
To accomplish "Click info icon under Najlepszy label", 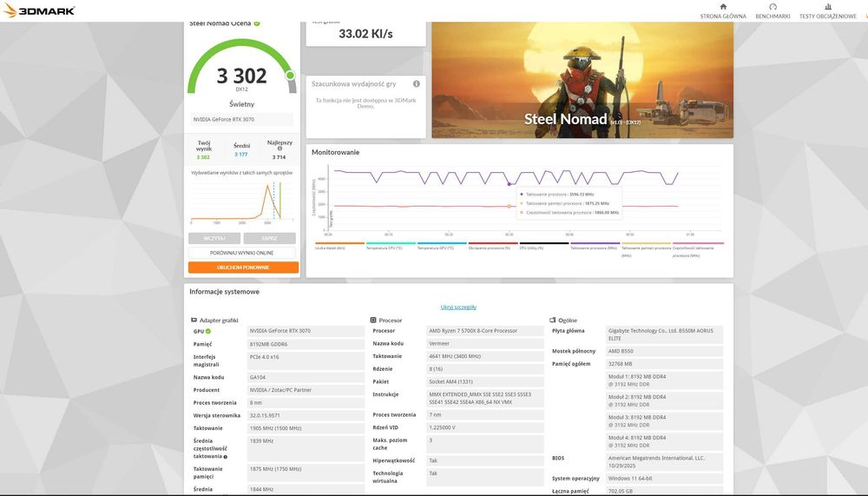I will pyautogui.click(x=279, y=149).
